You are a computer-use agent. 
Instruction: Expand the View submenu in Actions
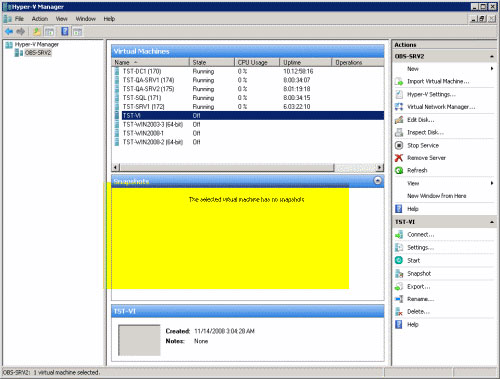492,183
